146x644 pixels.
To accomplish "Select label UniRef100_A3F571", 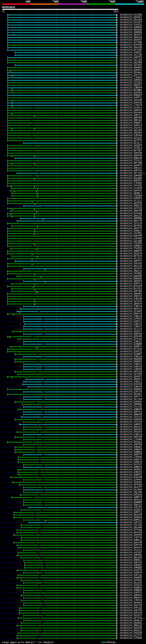I will (x=131, y=98).
